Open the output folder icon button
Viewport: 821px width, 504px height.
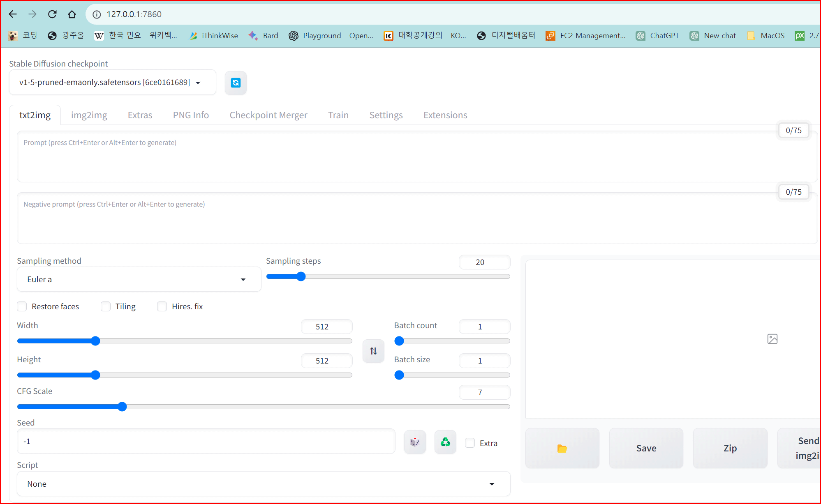coord(562,448)
